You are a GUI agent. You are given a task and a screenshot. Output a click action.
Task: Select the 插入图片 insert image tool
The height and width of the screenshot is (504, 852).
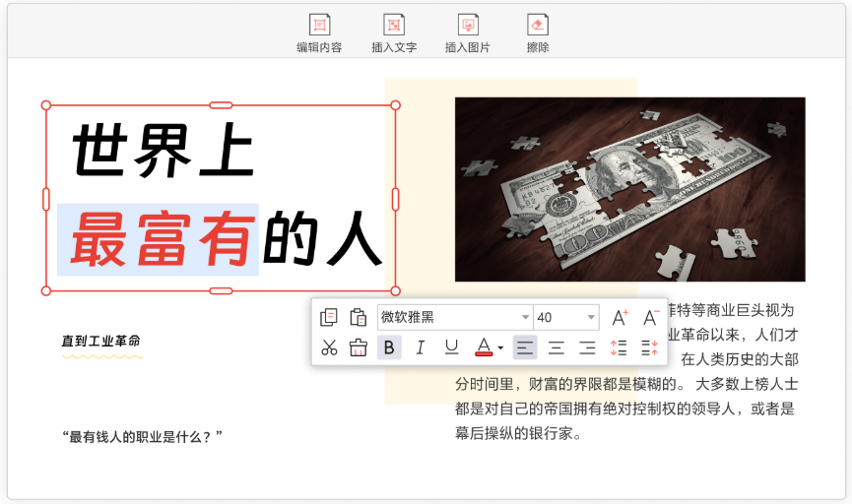468,33
